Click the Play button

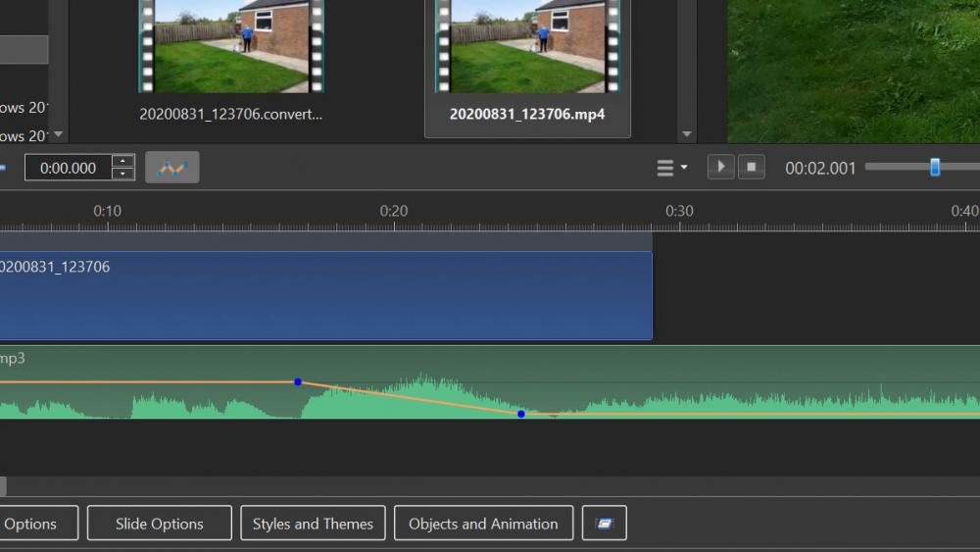point(720,168)
